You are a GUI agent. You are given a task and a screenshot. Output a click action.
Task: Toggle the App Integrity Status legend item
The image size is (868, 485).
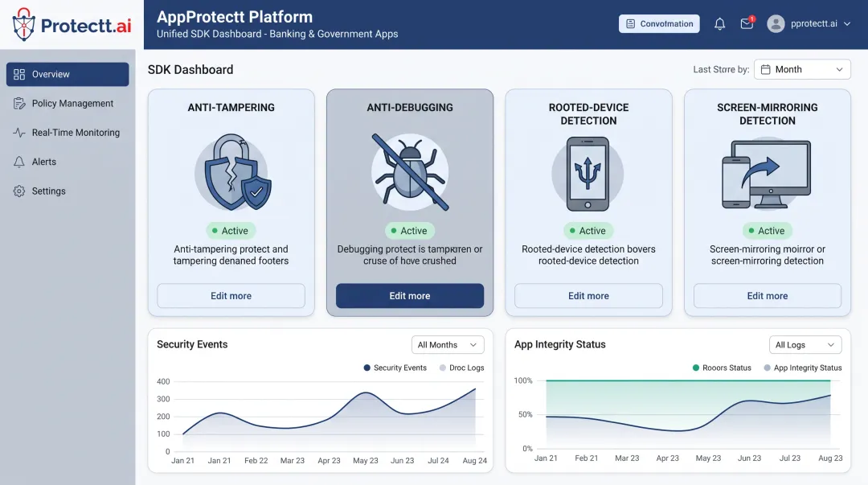coord(803,368)
